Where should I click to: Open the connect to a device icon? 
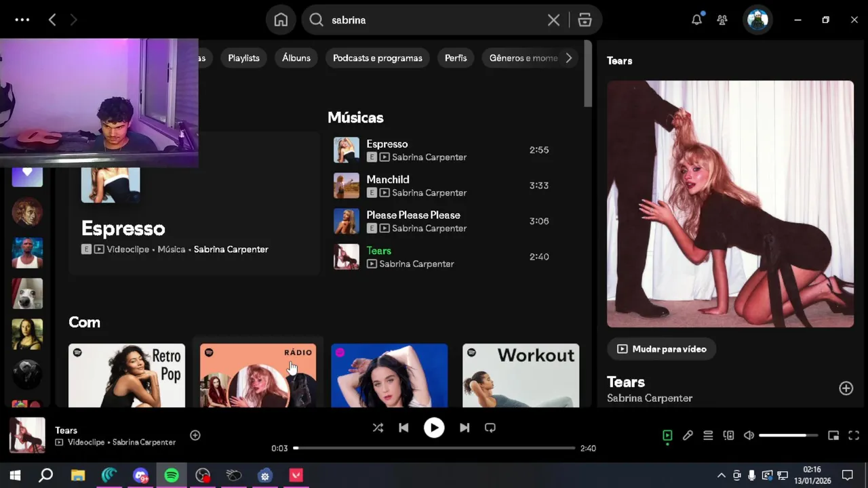coord(728,435)
